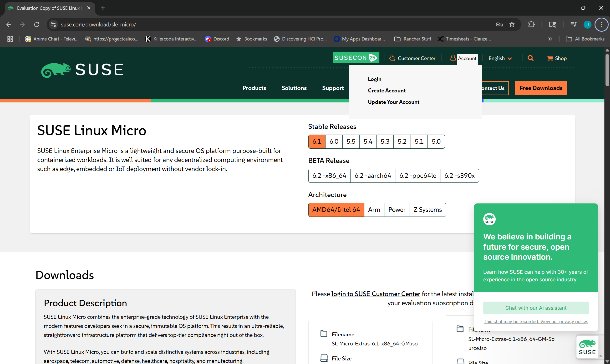Click the page vertical scrollbar thumb
This screenshot has height=364, width=610.
(x=607, y=70)
